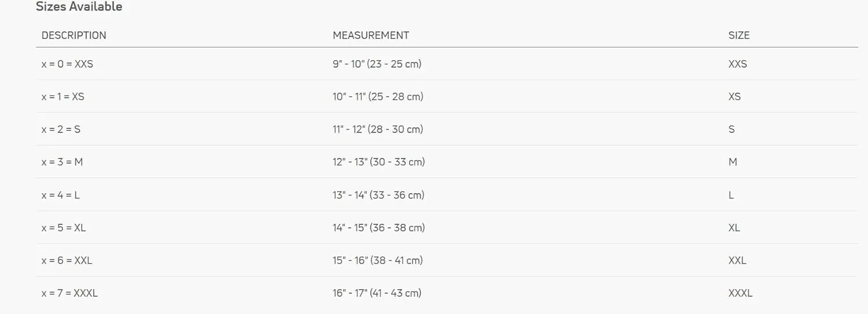Click the x = 5 = XL description

click(64, 228)
